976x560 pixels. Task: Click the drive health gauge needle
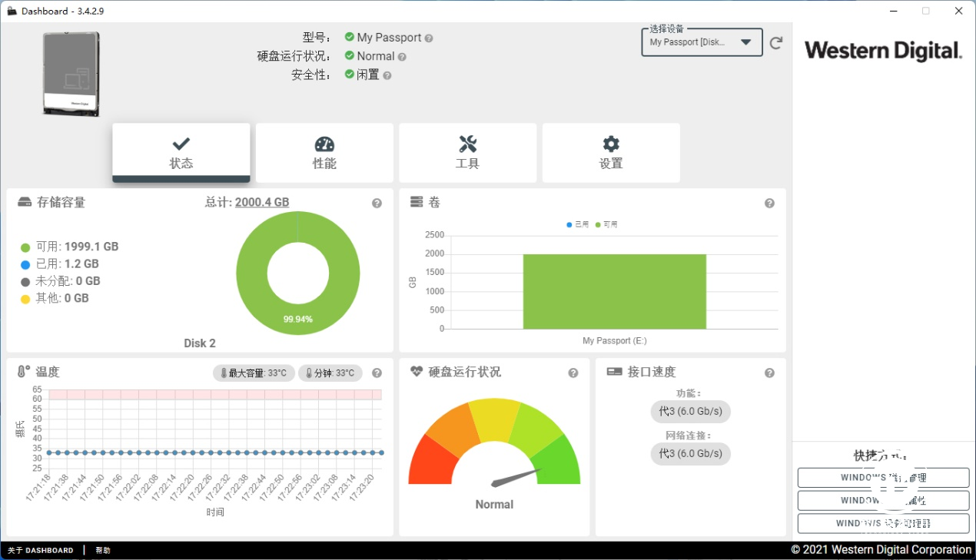click(x=516, y=477)
